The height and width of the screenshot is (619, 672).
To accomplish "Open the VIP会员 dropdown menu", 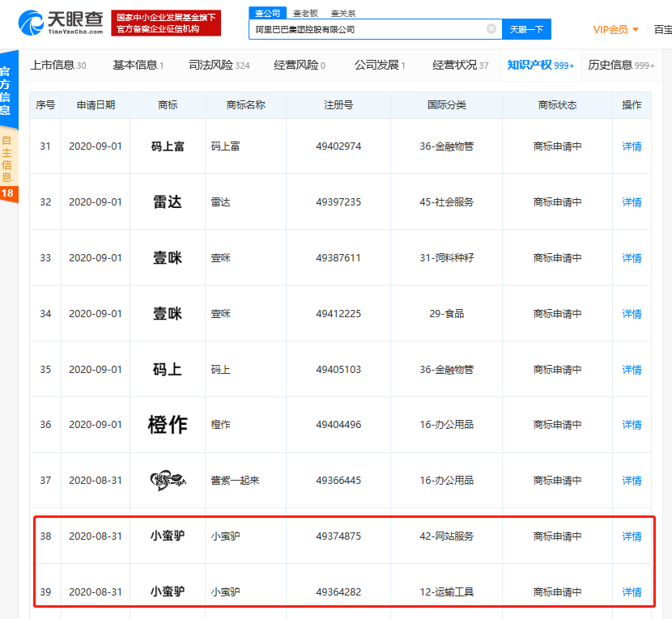I will click(615, 30).
